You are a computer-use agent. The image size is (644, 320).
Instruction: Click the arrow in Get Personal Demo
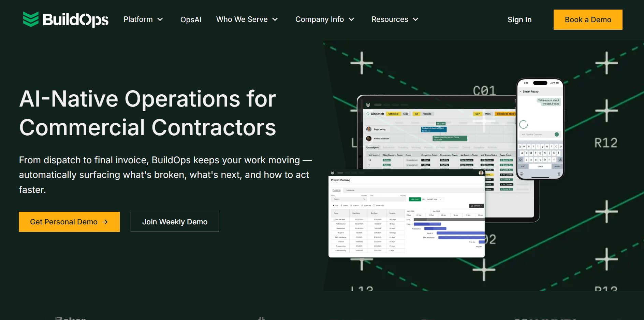coord(105,222)
